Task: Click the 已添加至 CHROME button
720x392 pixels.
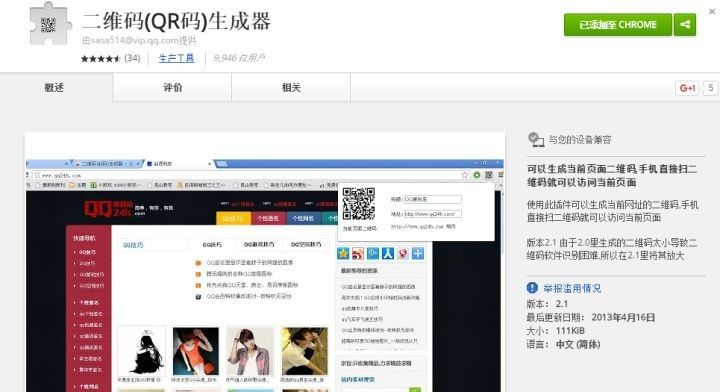Action: pos(618,25)
